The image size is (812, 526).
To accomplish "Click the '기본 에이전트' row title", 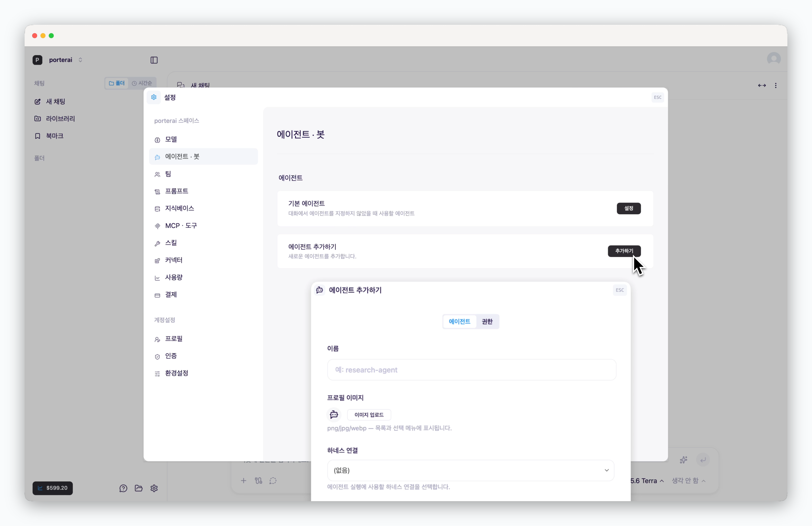I will [x=306, y=204].
